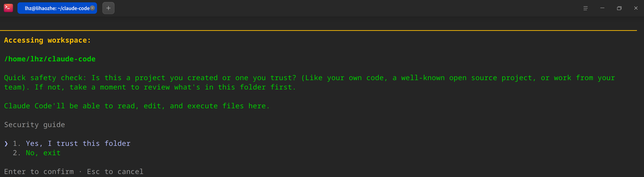This screenshot has width=644, height=177.
Task: Expand the terminal menu options
Action: point(585,8)
